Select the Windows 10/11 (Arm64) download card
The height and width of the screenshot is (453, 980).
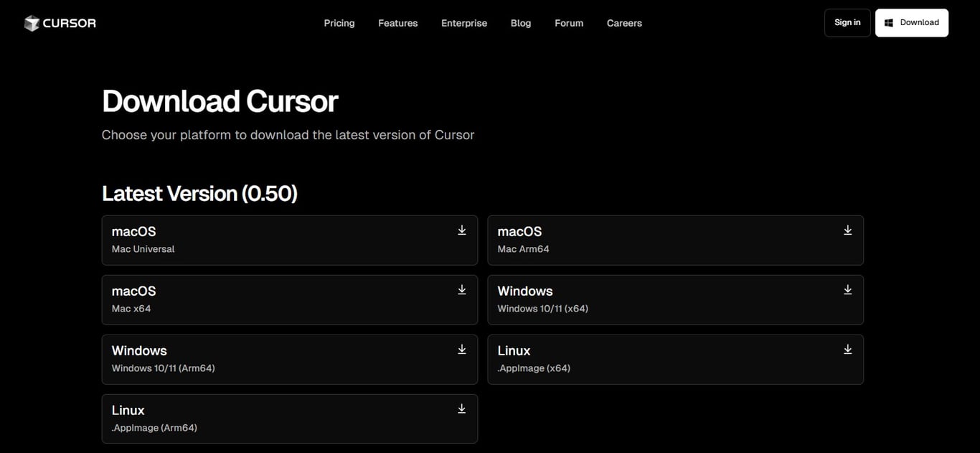290,359
